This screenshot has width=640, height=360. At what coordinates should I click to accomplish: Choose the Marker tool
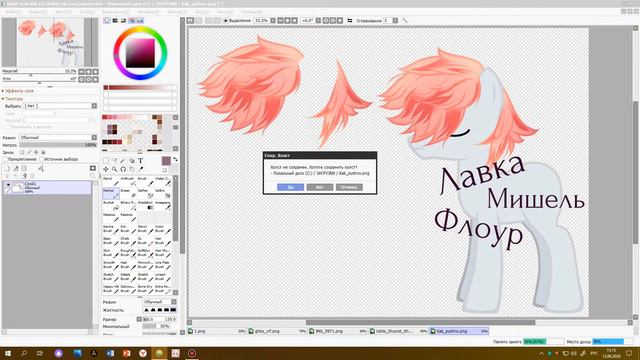pyautogui.click(x=111, y=193)
